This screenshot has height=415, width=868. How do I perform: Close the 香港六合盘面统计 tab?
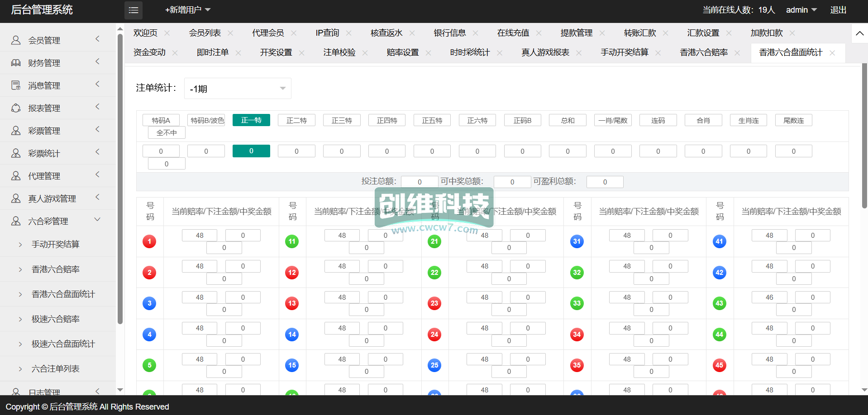tap(832, 53)
